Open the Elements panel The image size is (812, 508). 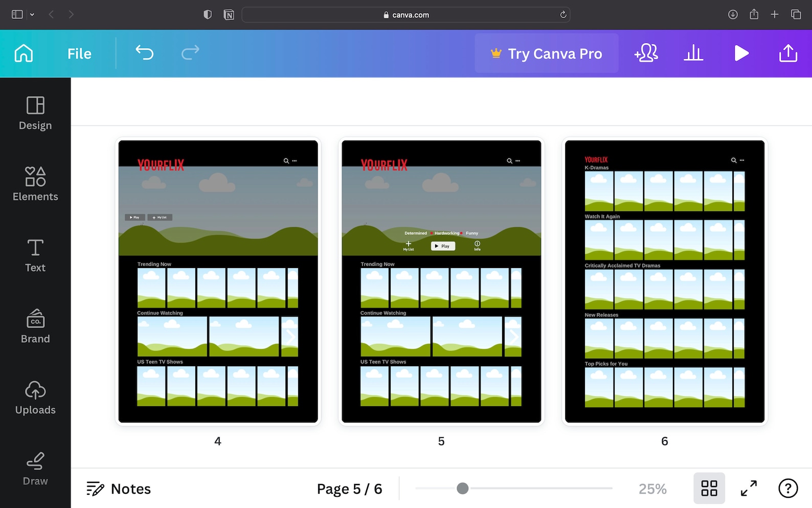[35, 184]
